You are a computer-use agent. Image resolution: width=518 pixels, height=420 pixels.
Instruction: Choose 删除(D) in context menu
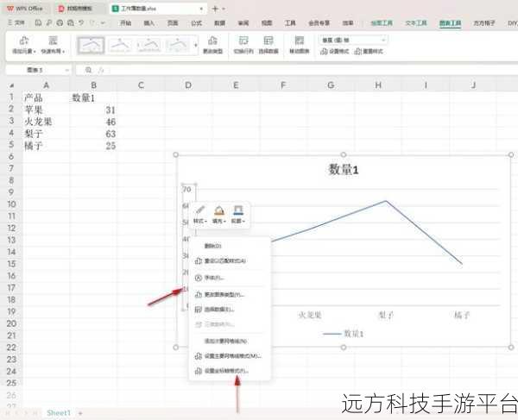[x=231, y=246]
